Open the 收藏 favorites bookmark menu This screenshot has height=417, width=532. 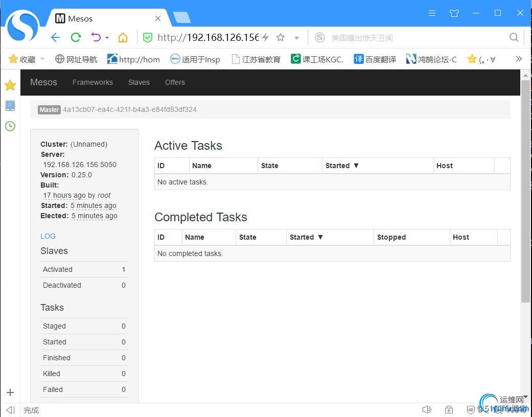tap(22, 59)
